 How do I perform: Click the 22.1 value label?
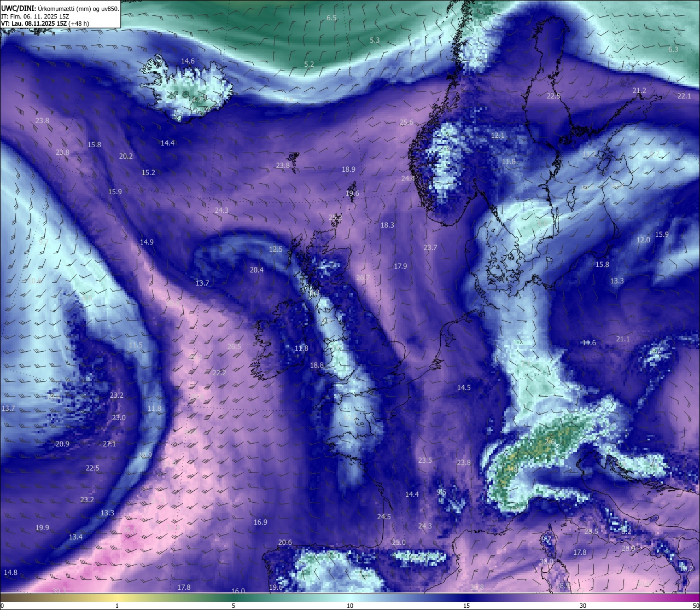[x=684, y=96]
